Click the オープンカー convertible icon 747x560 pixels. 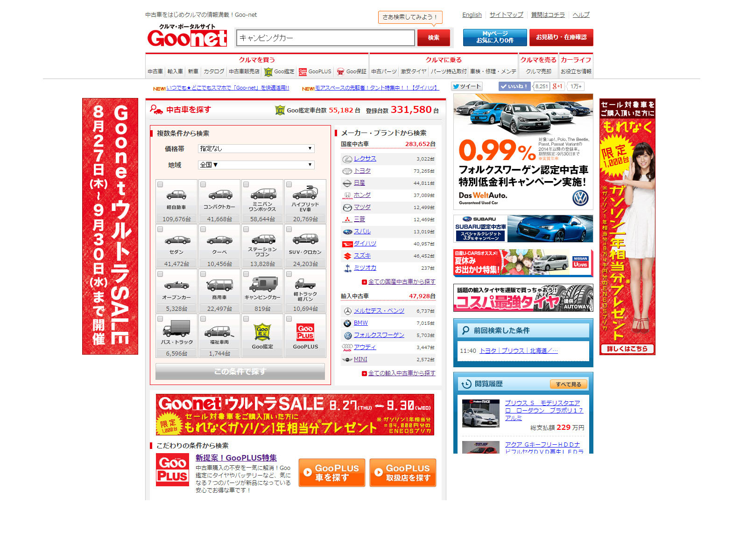pyautogui.click(x=176, y=285)
